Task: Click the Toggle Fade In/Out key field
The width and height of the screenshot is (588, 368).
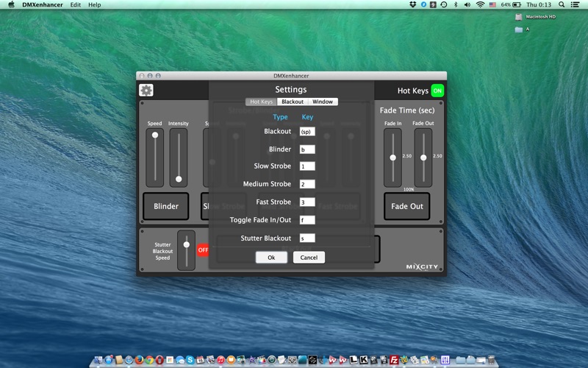Action: coord(307,220)
